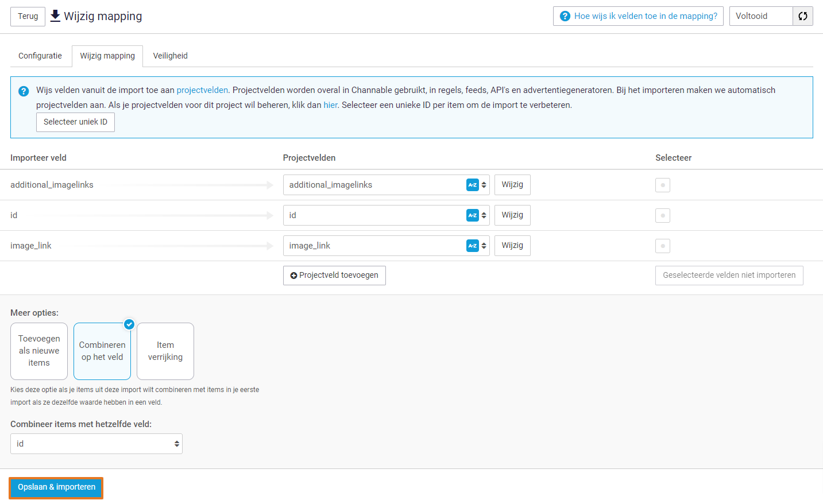Tick the select checkbox for id row
823x504 pixels.
(x=663, y=215)
